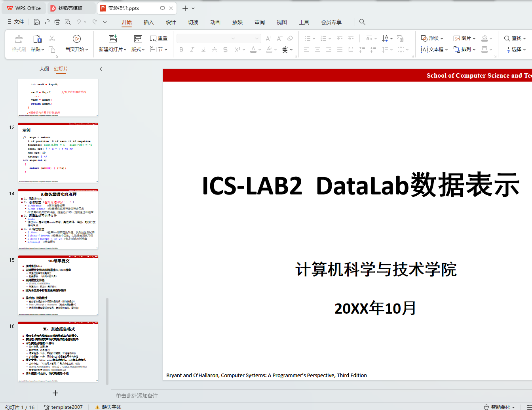The height and width of the screenshot is (410, 532).
Task: Click the Align Right paragraph icon
Action: 329,50
